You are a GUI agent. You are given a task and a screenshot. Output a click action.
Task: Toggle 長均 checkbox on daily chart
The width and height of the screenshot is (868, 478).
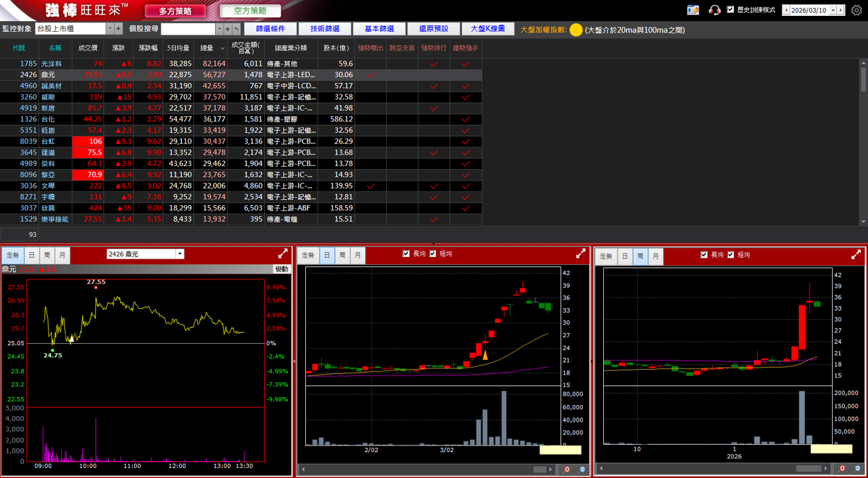[406, 254]
